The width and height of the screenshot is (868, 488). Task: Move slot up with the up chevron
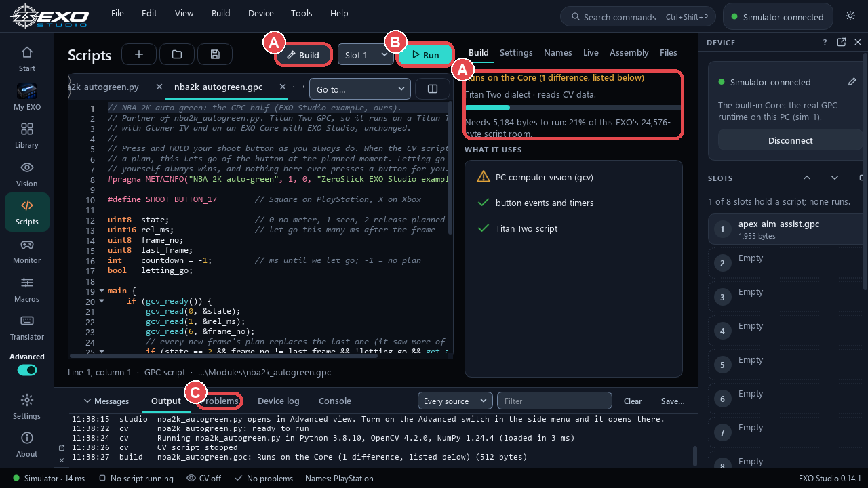coord(807,178)
